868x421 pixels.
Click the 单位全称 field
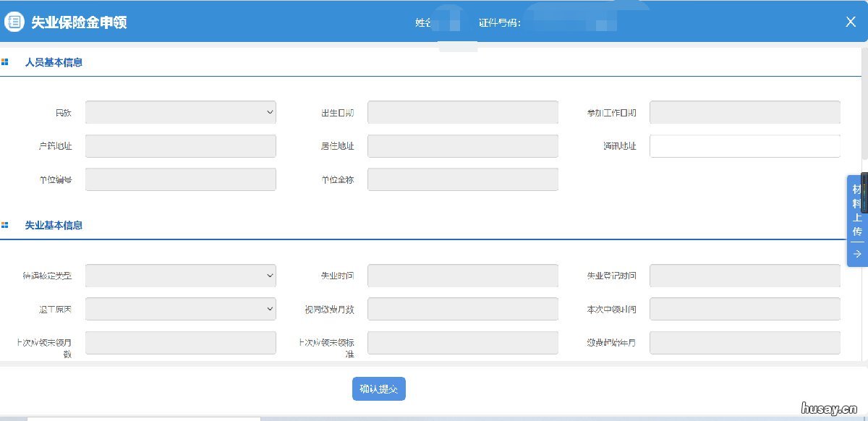[462, 179]
